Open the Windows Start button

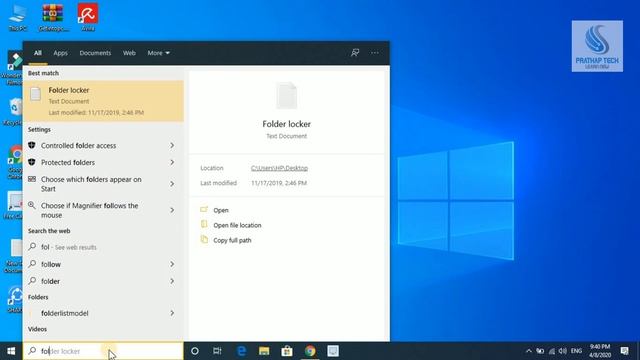pyautogui.click(x=11, y=351)
